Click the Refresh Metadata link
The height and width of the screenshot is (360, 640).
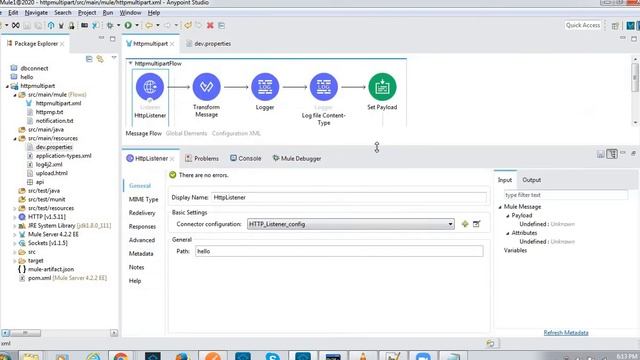[x=566, y=333]
